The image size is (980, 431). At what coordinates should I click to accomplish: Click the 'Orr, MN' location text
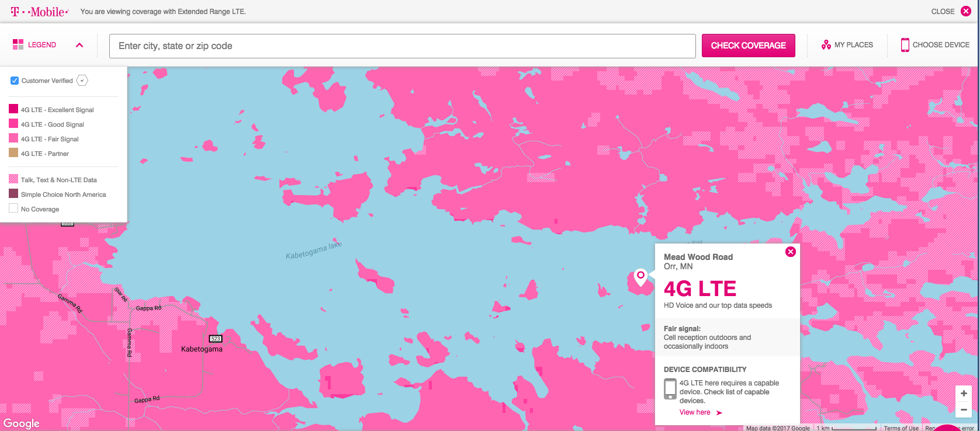pyautogui.click(x=678, y=266)
